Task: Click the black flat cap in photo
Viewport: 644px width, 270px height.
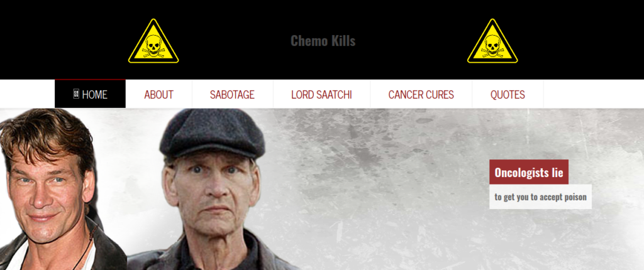Action: [x=213, y=133]
